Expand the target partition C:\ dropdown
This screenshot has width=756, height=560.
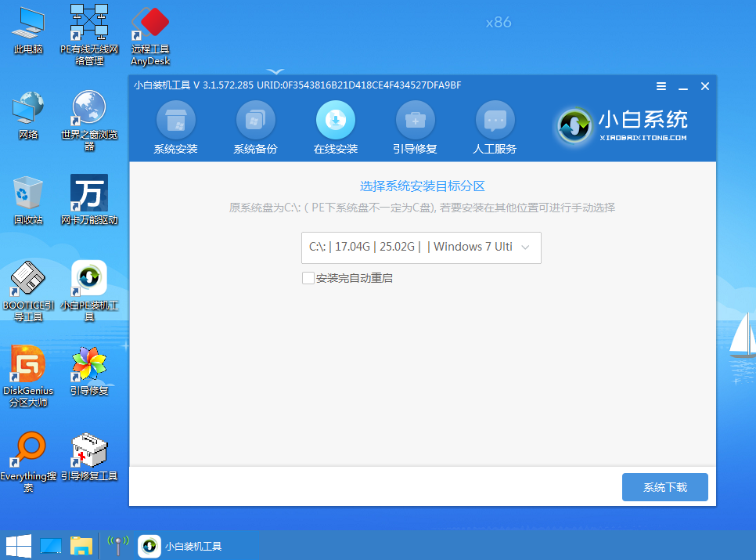tap(421, 247)
